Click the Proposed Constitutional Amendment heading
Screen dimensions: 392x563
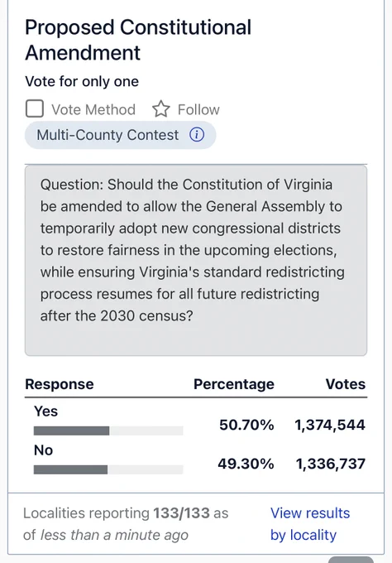(138, 40)
